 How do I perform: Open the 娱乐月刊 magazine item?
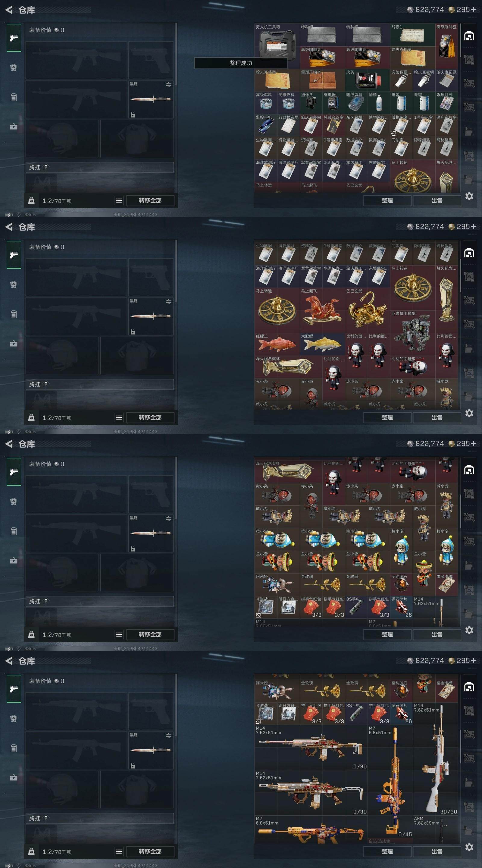pos(447,103)
